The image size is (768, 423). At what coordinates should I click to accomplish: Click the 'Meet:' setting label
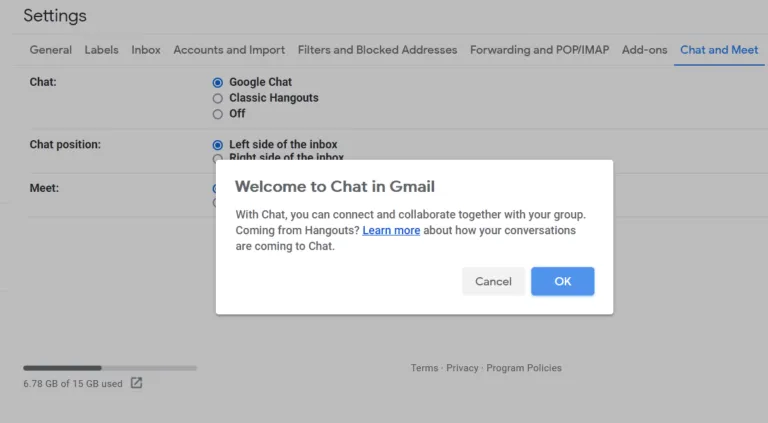[44, 188]
